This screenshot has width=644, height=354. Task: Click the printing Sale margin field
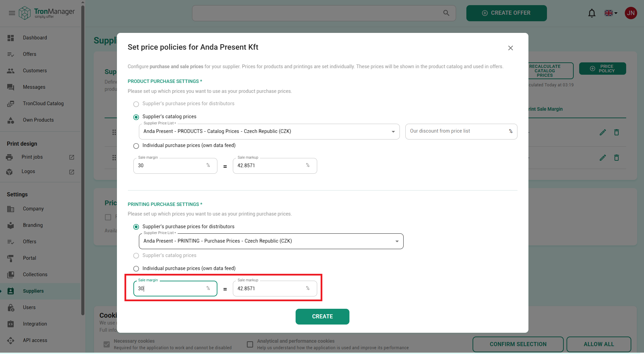175,289
